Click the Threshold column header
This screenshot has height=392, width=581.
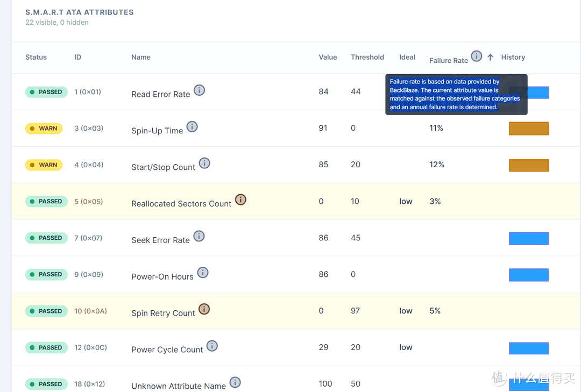367,57
